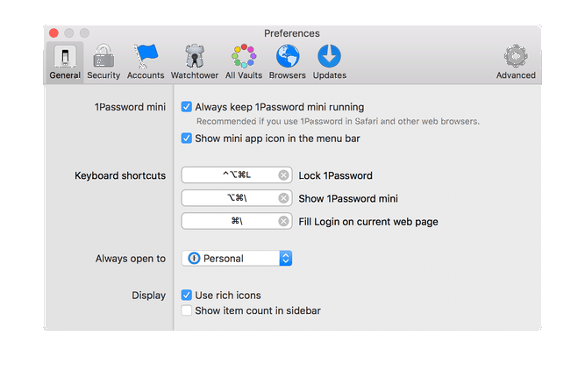Open the Browsers globe tab

(288, 62)
